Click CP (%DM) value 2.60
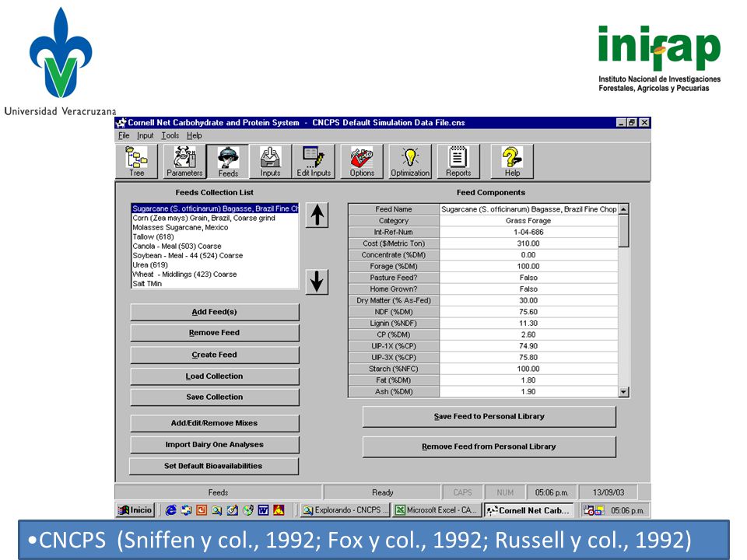Viewport: 747px width, 560px height. click(x=529, y=334)
